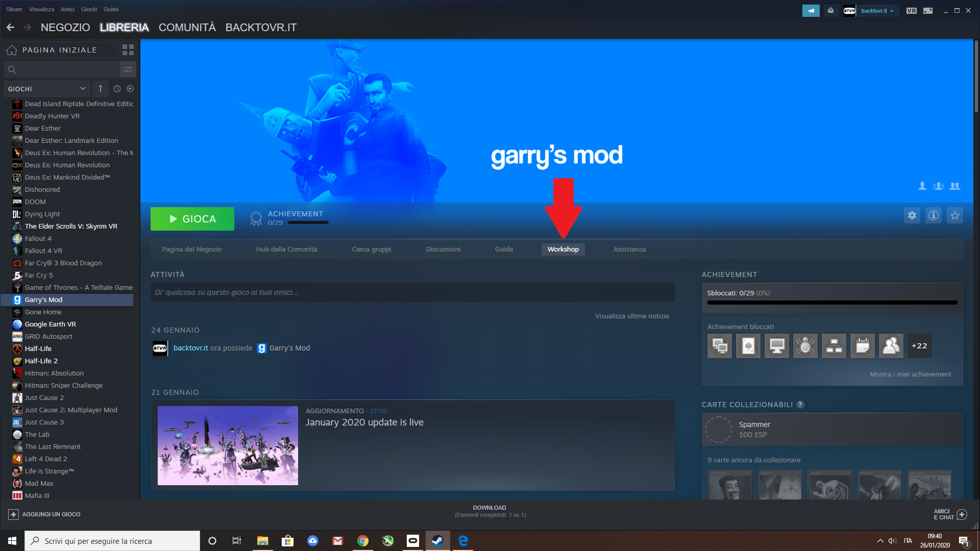Screen dimensions: 980x551
Task: Open the Workshop tab
Action: coord(563,249)
